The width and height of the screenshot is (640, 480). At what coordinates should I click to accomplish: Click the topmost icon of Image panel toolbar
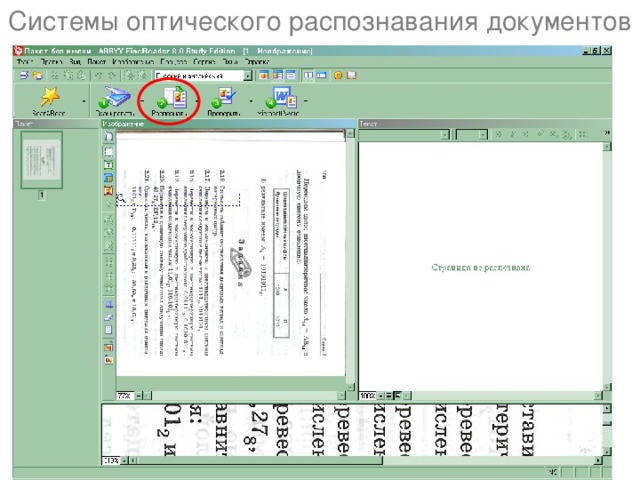[x=109, y=136]
